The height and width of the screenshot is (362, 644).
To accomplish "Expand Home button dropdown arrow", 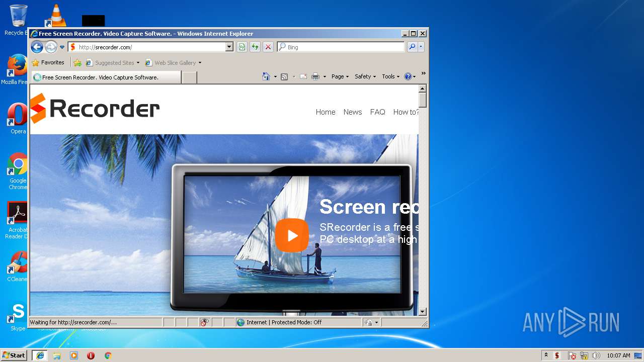I will 275,76.
